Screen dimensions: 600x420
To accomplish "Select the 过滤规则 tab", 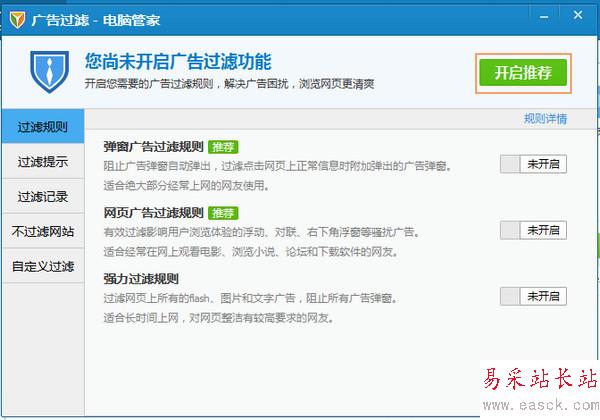I will 43,126.
